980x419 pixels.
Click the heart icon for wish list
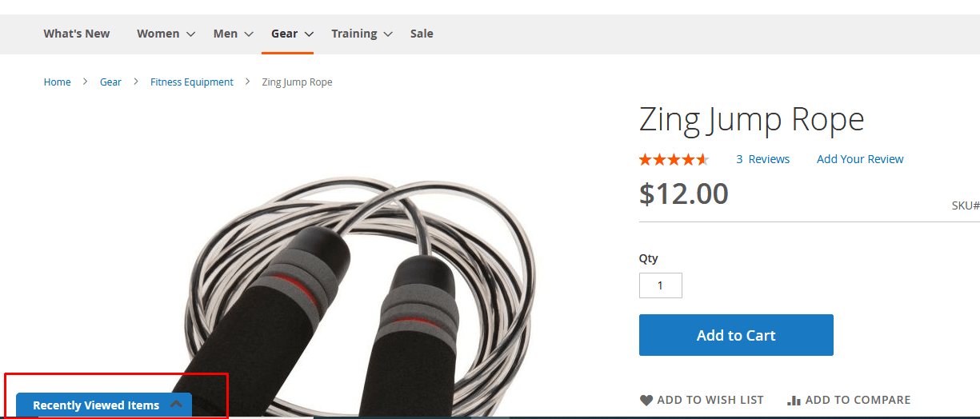(646, 401)
